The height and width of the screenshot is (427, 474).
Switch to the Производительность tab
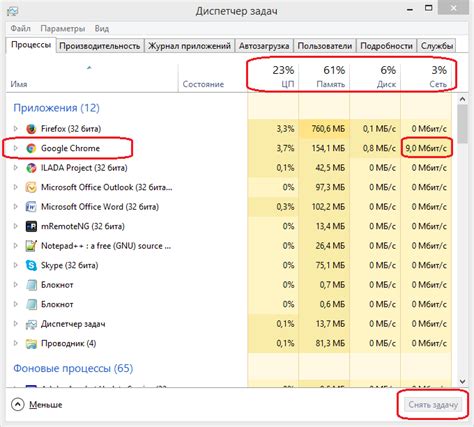[99, 46]
